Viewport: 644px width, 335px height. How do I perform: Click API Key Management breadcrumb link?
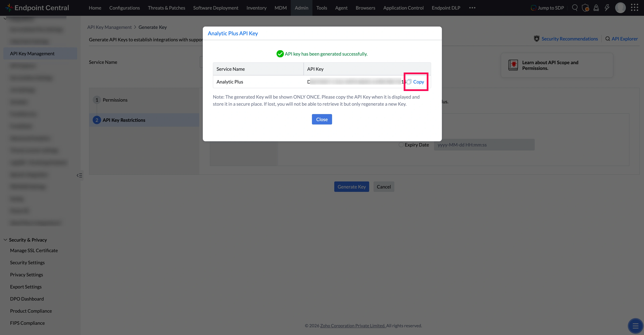click(x=109, y=27)
